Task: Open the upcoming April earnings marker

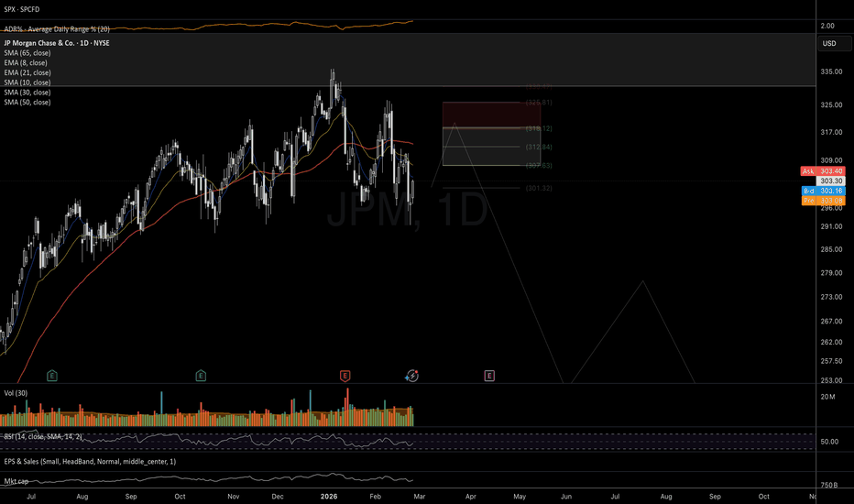Action: pos(489,376)
